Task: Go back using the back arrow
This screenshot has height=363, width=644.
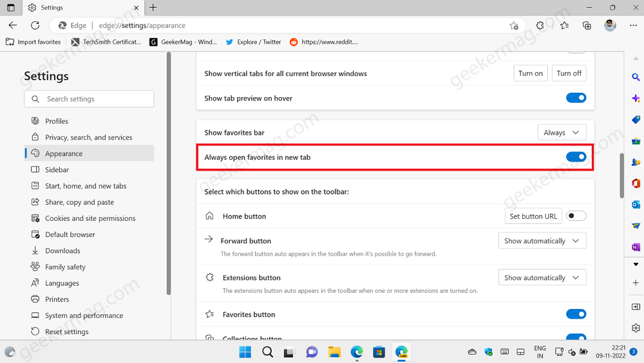Action: 13,26
